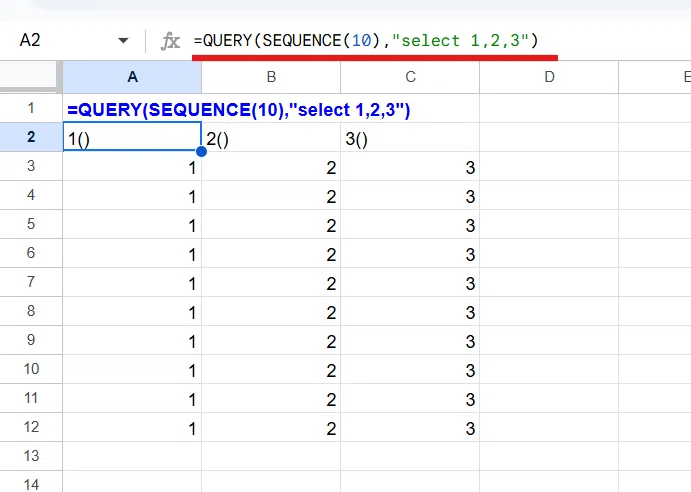Click cell A7 with value 1
Image resolution: width=691 pixels, height=492 pixels.
132,282
